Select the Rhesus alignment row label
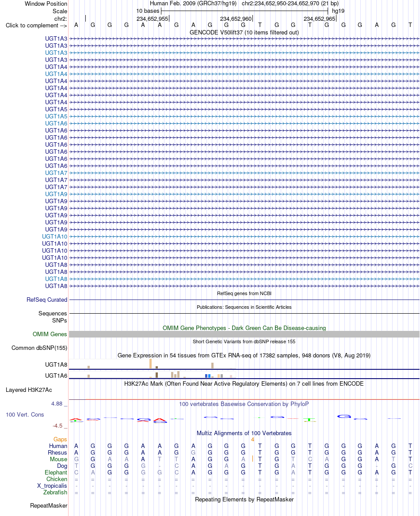This screenshot has width=420, height=516. pos(57,452)
